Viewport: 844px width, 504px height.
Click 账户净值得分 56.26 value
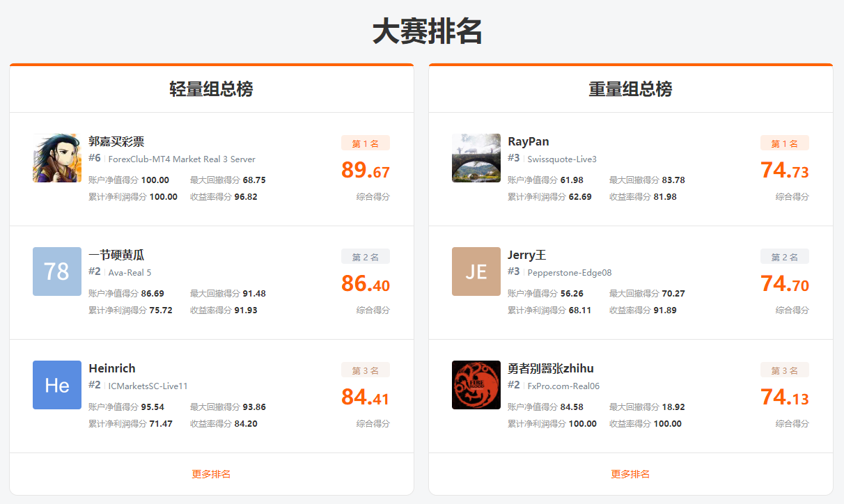coord(572,293)
